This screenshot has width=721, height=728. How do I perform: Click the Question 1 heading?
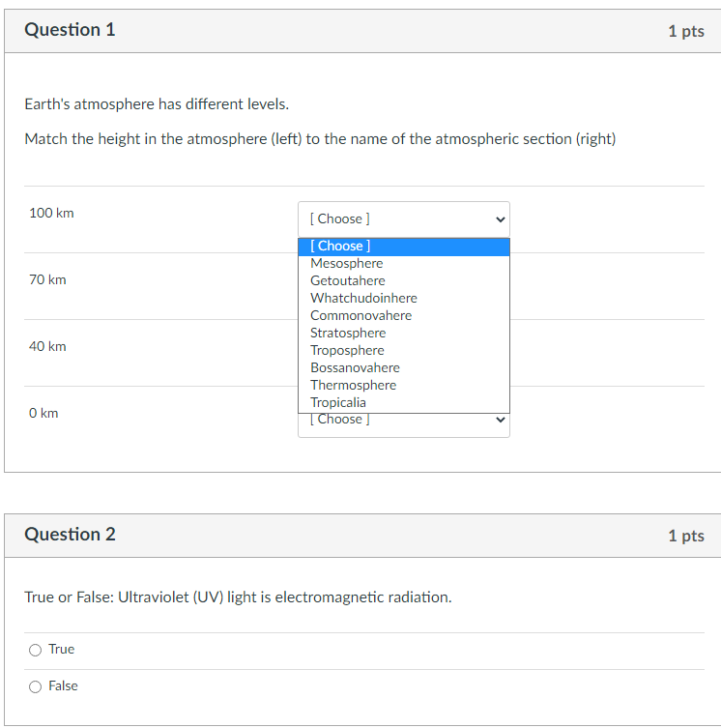click(x=70, y=30)
